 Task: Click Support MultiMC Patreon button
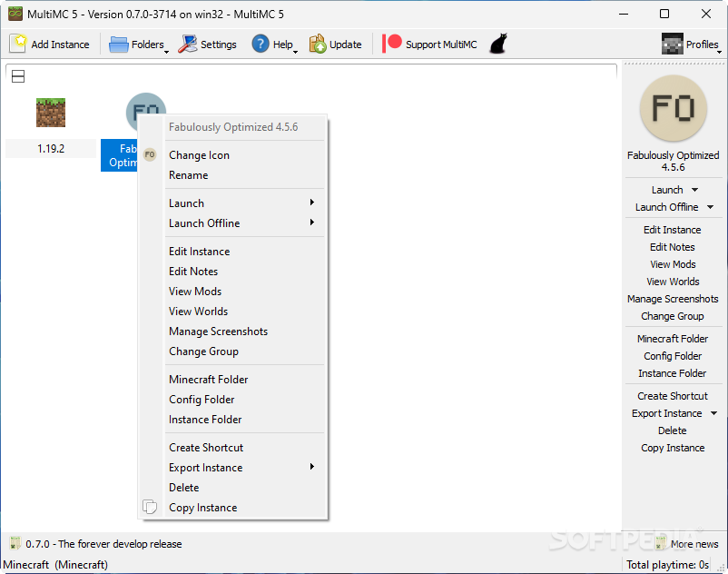[429, 45]
